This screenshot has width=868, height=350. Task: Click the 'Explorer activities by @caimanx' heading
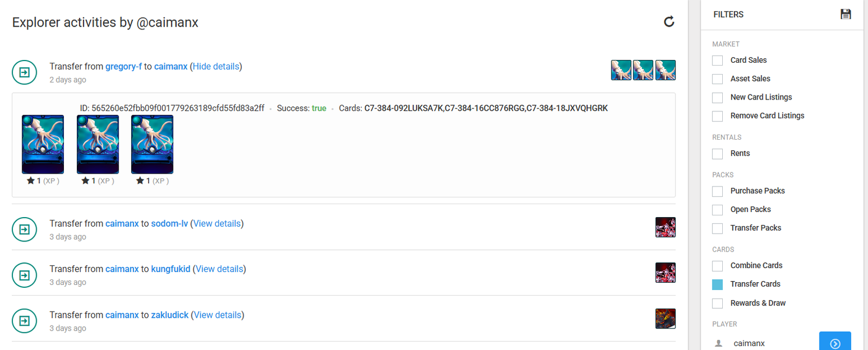(x=105, y=22)
